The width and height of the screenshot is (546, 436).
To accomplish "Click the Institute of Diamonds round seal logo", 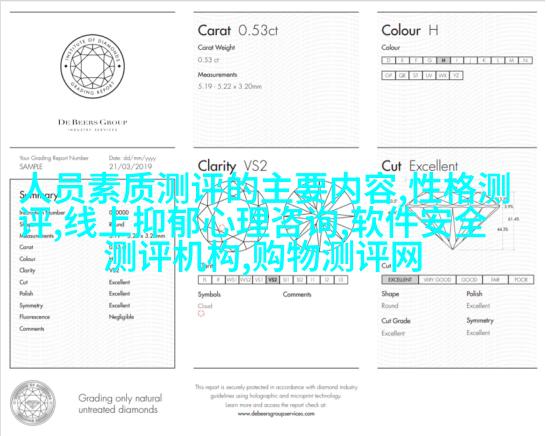I will (93, 66).
